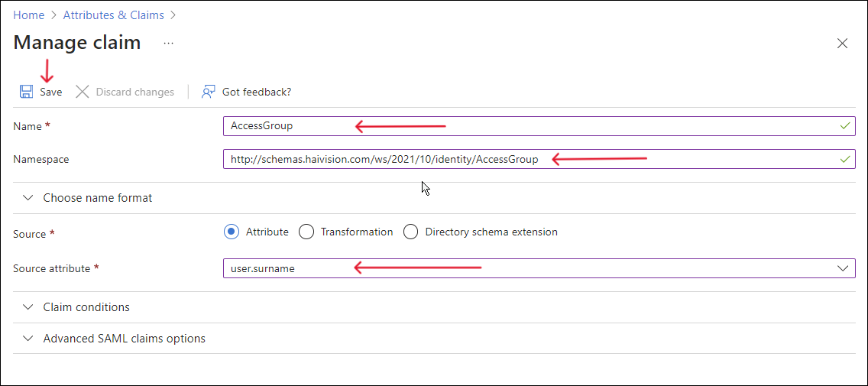
Task: Click the Got feedback person icon
Action: pyautogui.click(x=208, y=92)
